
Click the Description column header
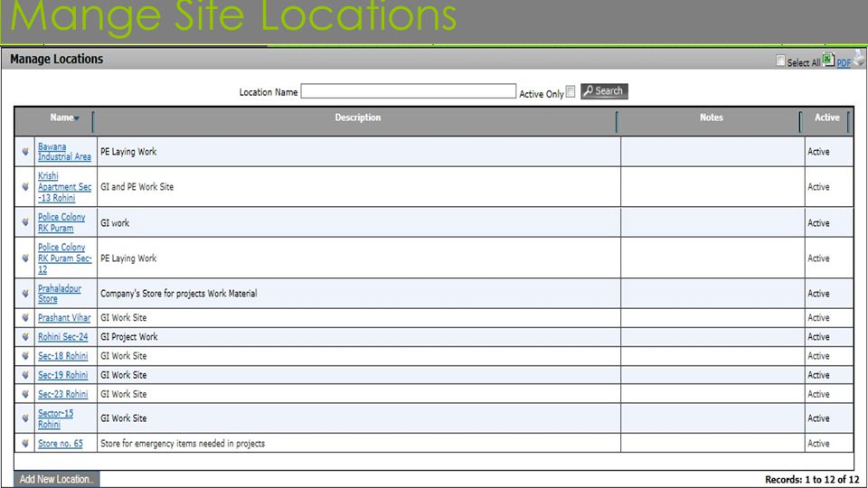358,117
